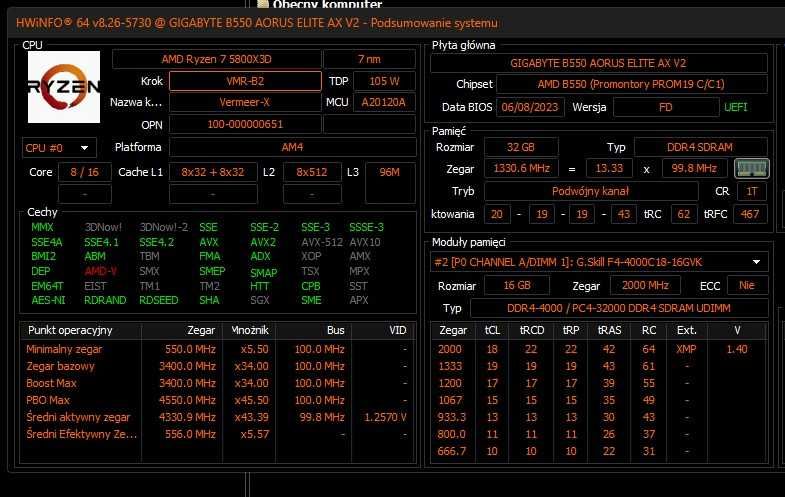Click the red AMD-V feature flag
This screenshot has width=785, height=497.
pyautogui.click(x=101, y=271)
